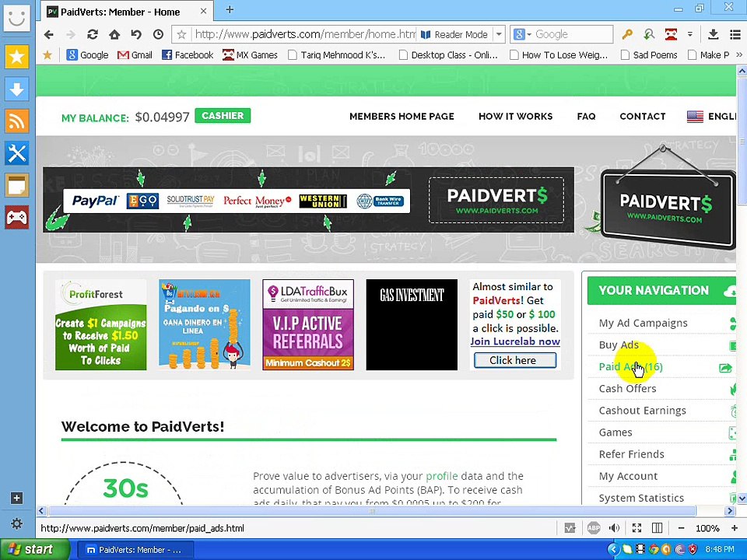
Task: Open the Facebook bookmark
Action: click(x=188, y=54)
